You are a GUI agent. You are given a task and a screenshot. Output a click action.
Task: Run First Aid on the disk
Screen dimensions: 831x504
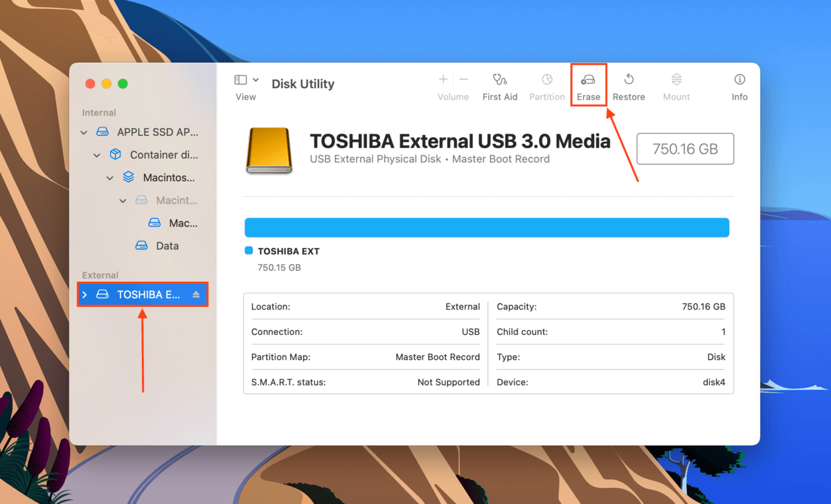(x=500, y=87)
